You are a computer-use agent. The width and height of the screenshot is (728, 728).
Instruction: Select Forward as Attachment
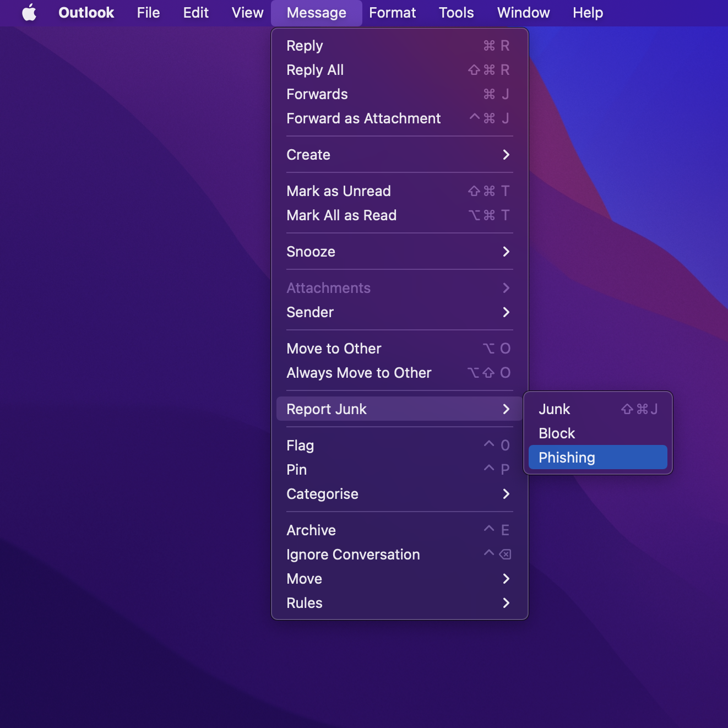[400, 118]
